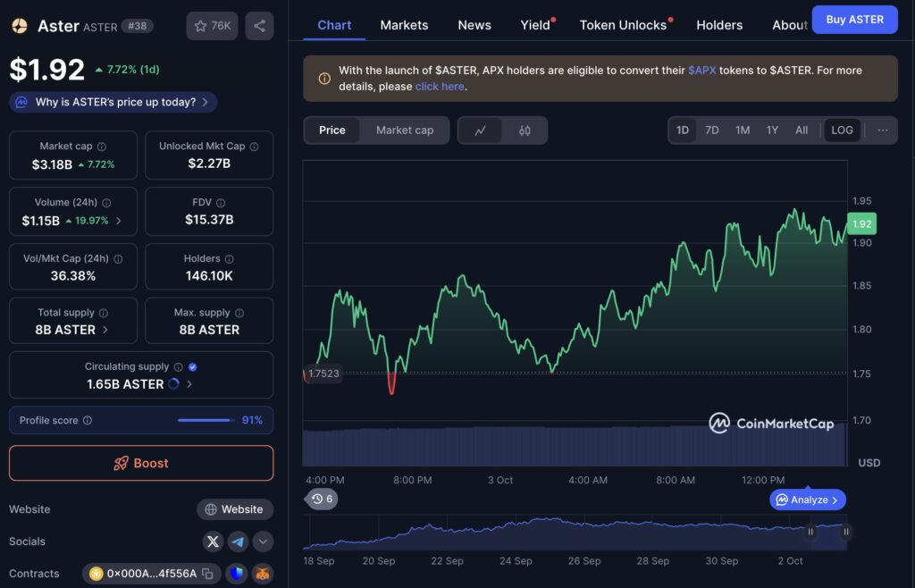Expand Volume (24h) details chevron
This screenshot has width=915, height=588.
point(119,221)
